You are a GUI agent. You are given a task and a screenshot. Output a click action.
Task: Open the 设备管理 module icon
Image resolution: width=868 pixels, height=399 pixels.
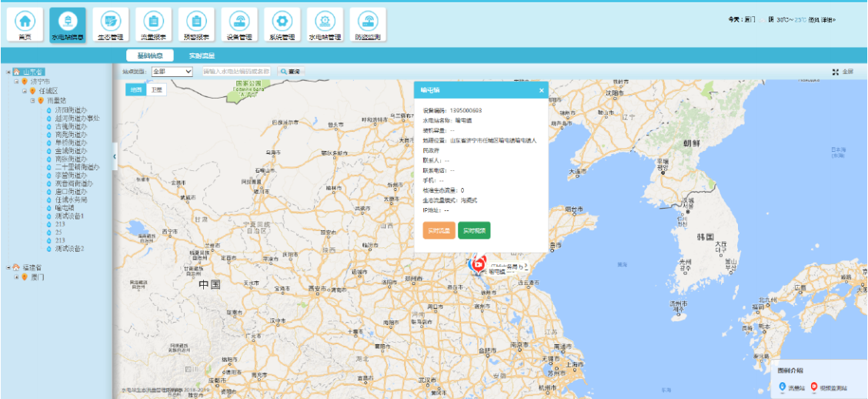[x=239, y=25]
